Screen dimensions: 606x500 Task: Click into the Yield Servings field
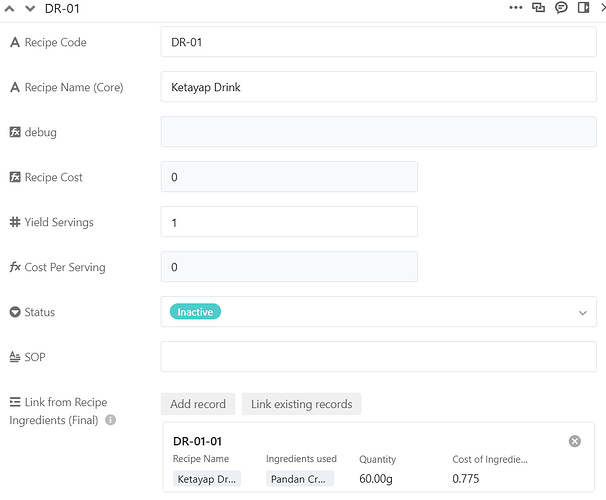289,222
